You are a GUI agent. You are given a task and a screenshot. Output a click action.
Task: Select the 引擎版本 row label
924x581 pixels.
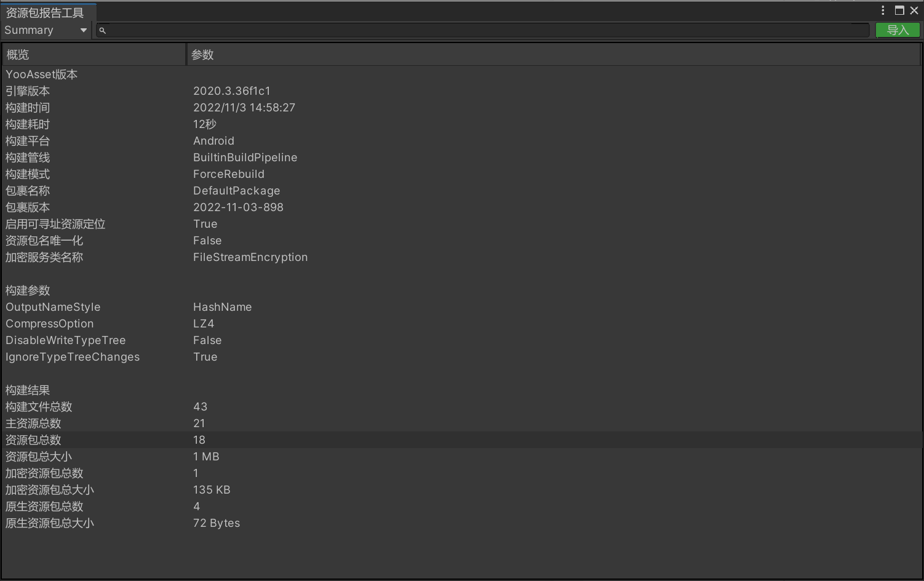[x=28, y=91]
